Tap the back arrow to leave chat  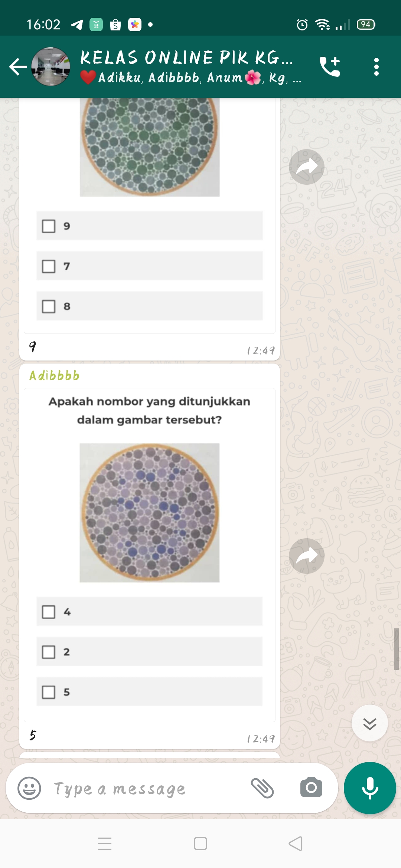coord(18,67)
